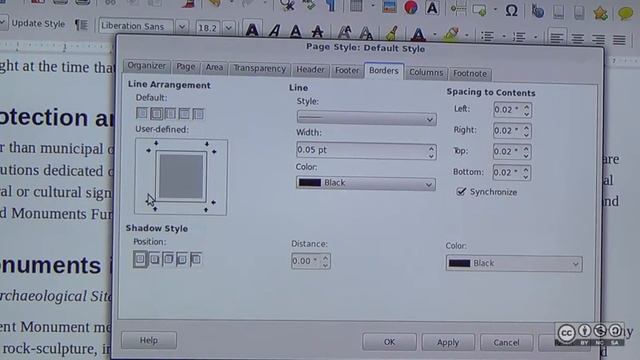The height and width of the screenshot is (360, 640).
Task: Select the No Shadow position option
Action: tap(140, 259)
